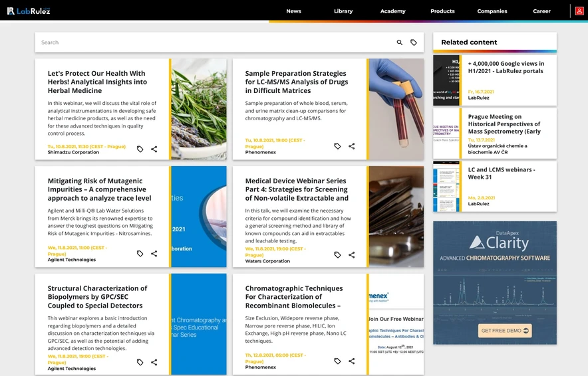Share the Structural Characterization of Biopolymers webinar

(154, 362)
